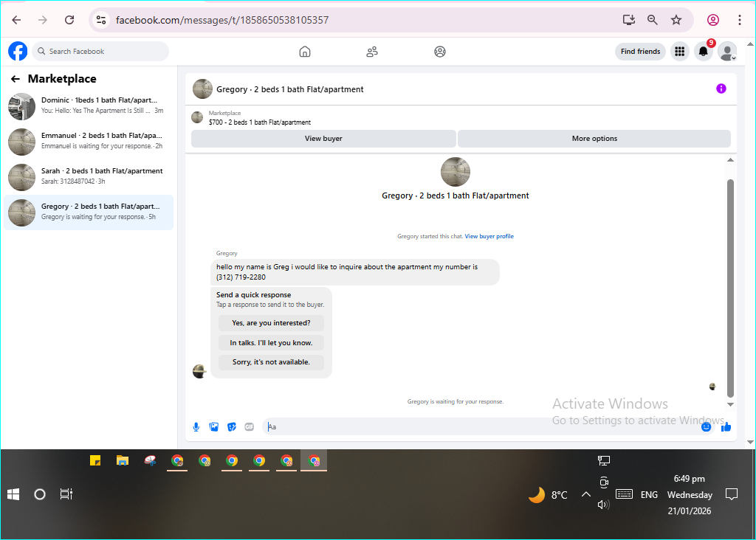Viewport: 756px width, 540px height.
Task: Click Gregory's header avatar in chat
Action: click(202, 89)
